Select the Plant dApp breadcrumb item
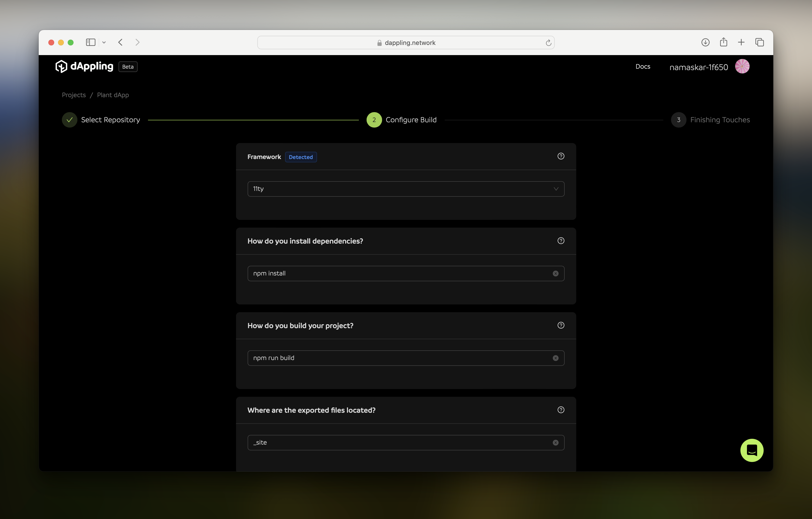812x519 pixels. coord(112,94)
